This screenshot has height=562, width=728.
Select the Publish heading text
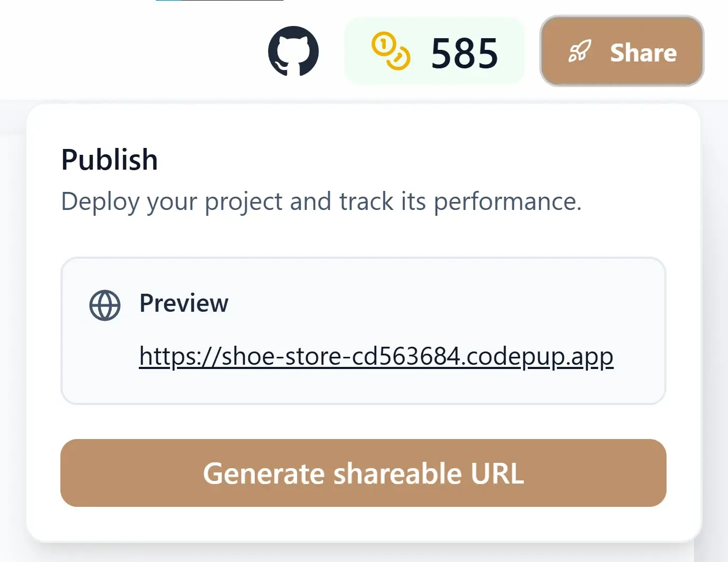[x=110, y=160]
